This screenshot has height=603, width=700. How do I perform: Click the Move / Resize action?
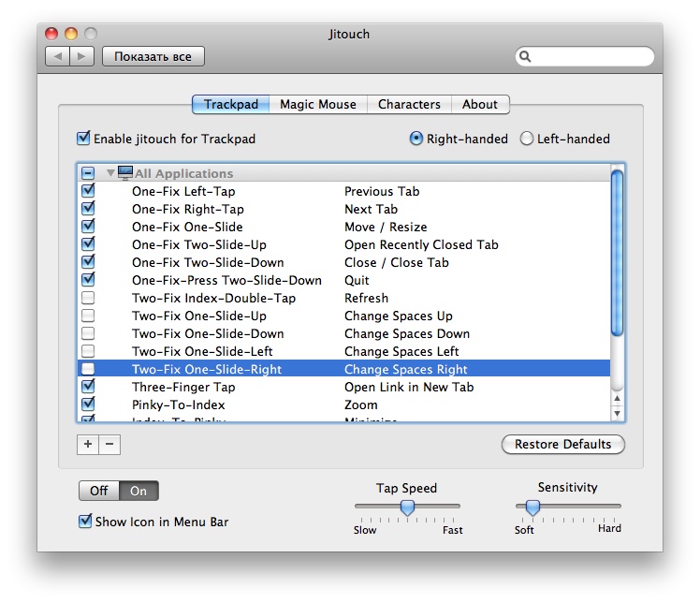pyautogui.click(x=386, y=227)
